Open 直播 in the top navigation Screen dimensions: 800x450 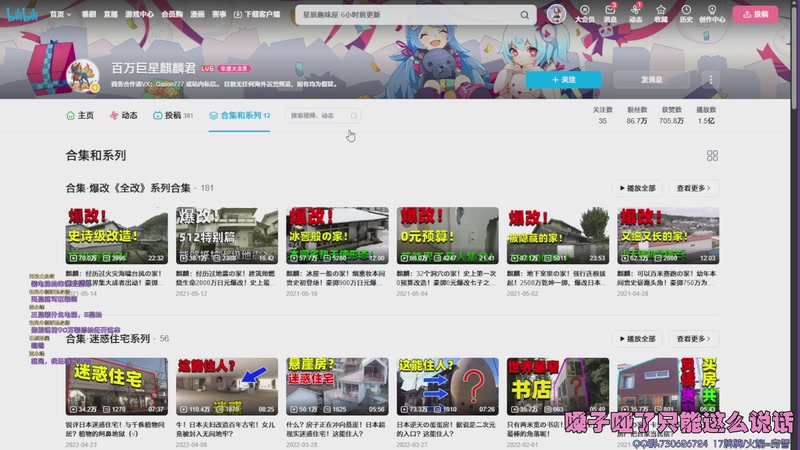click(111, 14)
